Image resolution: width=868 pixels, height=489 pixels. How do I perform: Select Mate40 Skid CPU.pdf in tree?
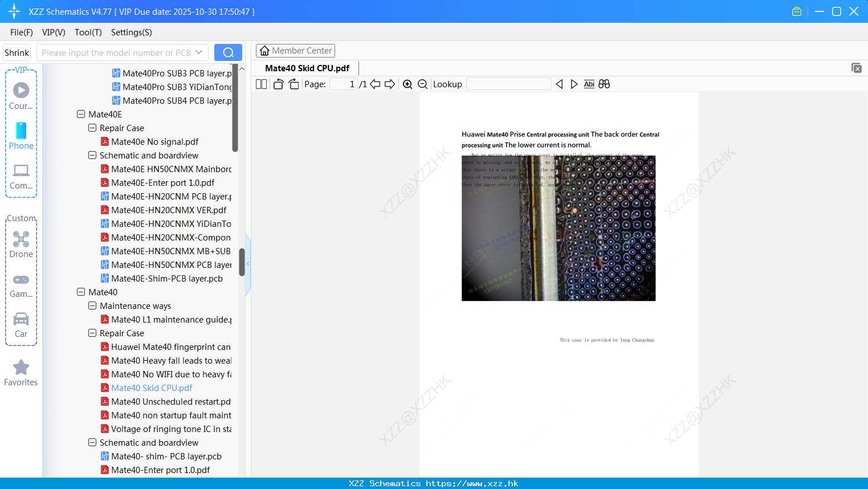point(152,388)
